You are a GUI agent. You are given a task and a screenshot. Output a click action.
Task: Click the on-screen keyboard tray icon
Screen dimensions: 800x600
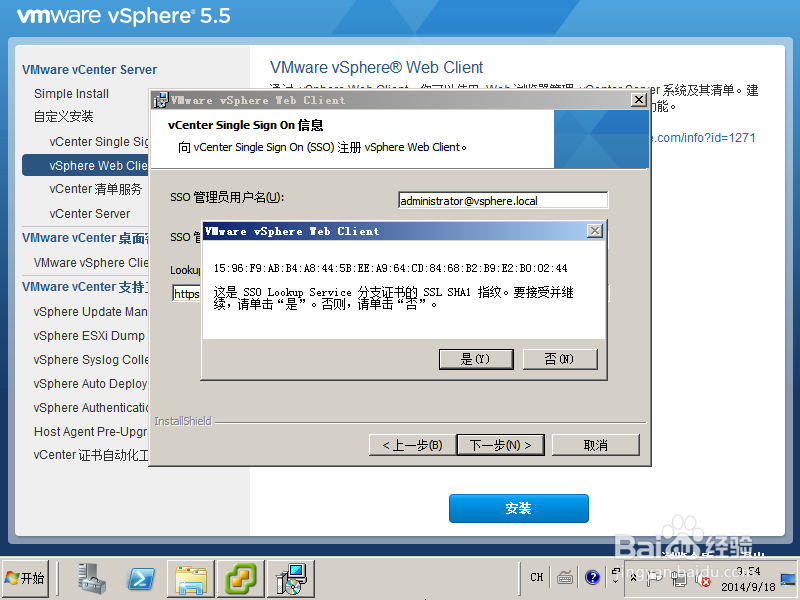pos(564,577)
